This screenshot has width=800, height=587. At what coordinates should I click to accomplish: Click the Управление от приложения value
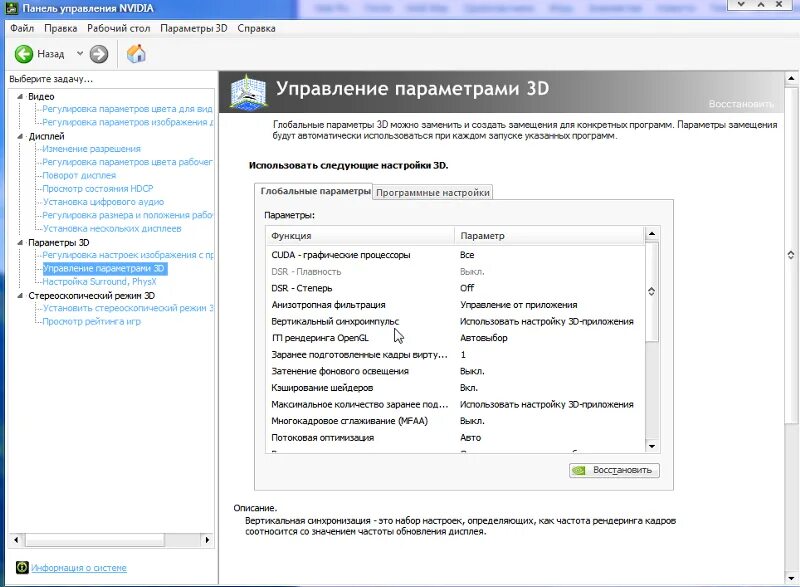tap(518, 304)
